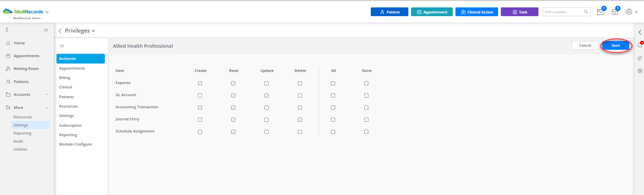Toggle Update permission for GL Account
This screenshot has height=195, width=644.
267,95
